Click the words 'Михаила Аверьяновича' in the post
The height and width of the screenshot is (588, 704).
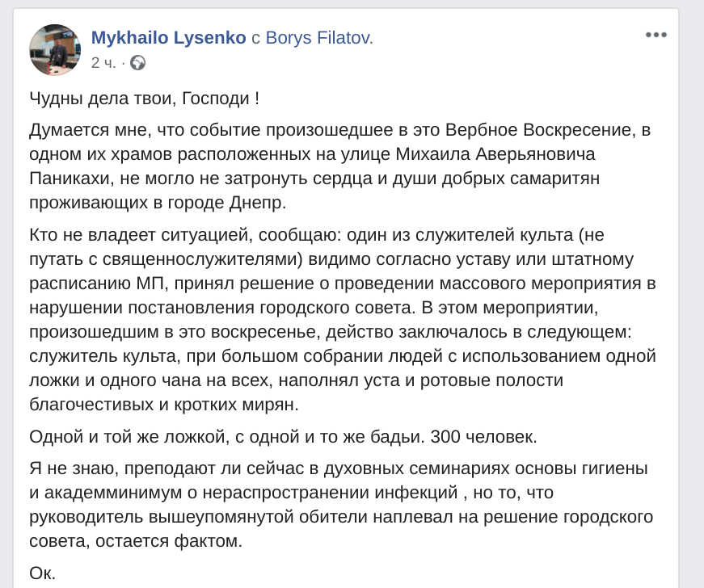tap(495, 153)
